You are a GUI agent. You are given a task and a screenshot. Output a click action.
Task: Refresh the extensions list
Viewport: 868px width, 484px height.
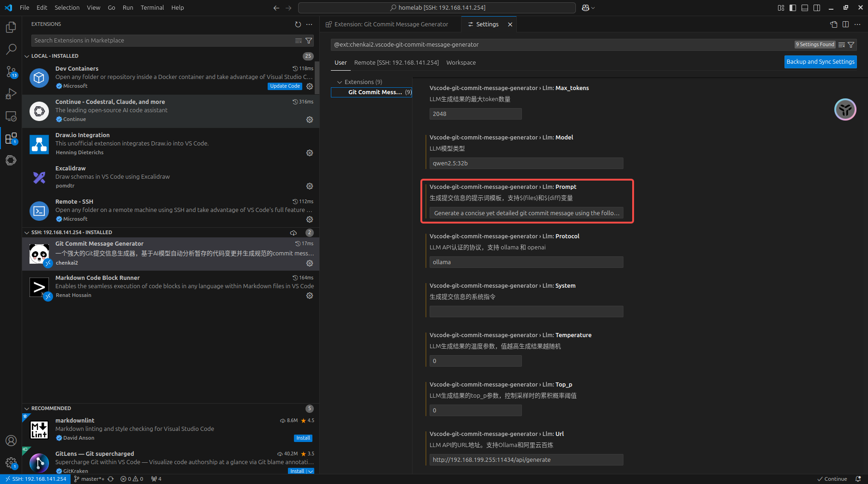click(298, 24)
